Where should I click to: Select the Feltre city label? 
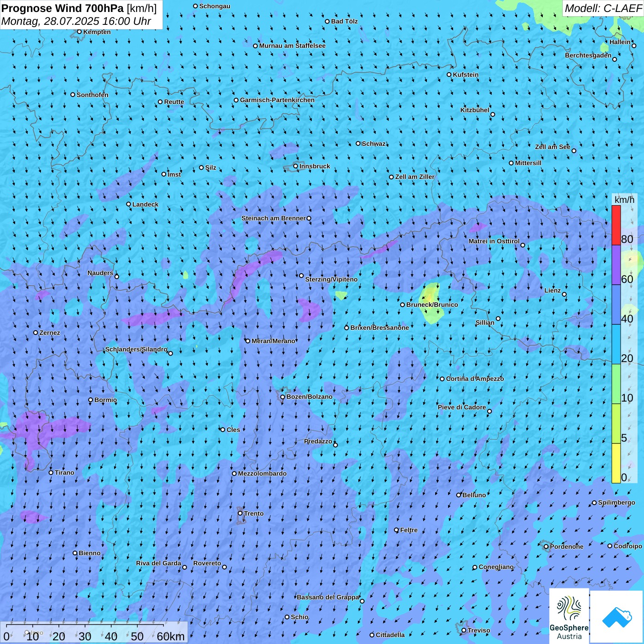pyautogui.click(x=409, y=530)
